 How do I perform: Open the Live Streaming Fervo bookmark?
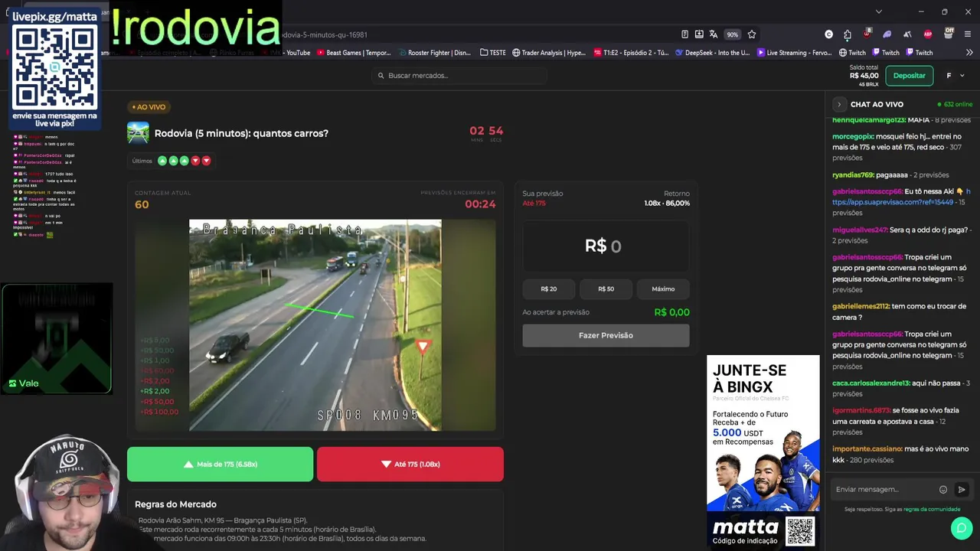(794, 53)
